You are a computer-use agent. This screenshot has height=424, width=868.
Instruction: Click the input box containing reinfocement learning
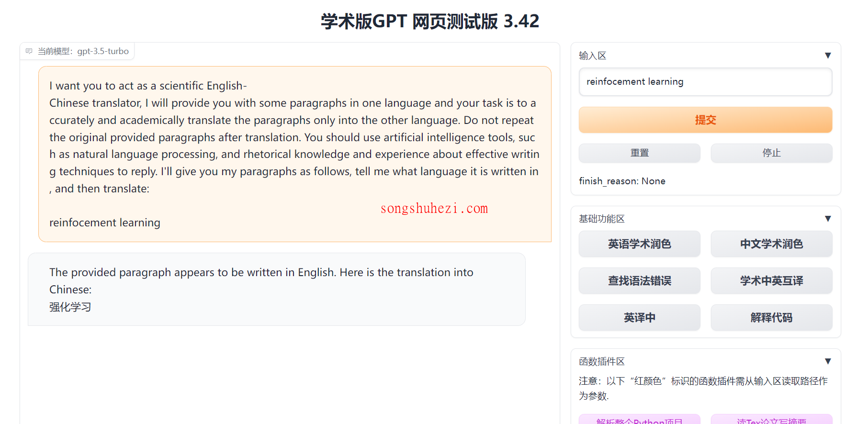pos(705,82)
